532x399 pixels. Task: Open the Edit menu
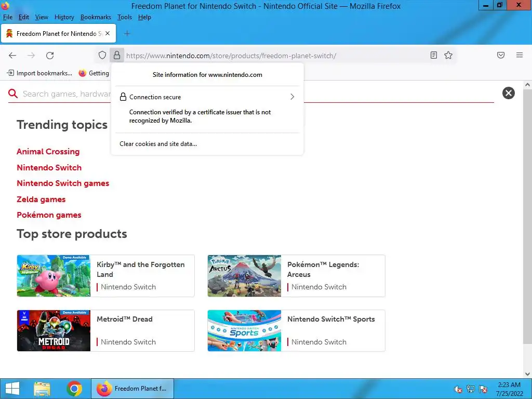[x=24, y=17]
